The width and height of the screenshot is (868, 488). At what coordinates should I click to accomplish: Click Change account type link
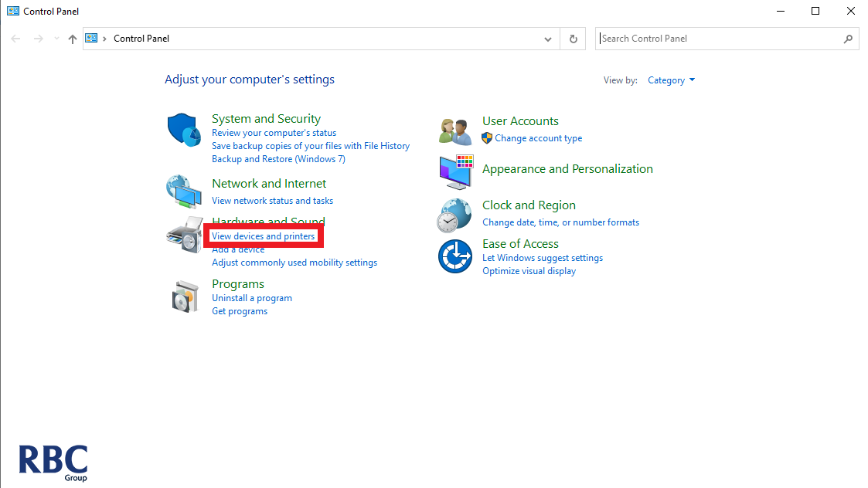tap(539, 139)
